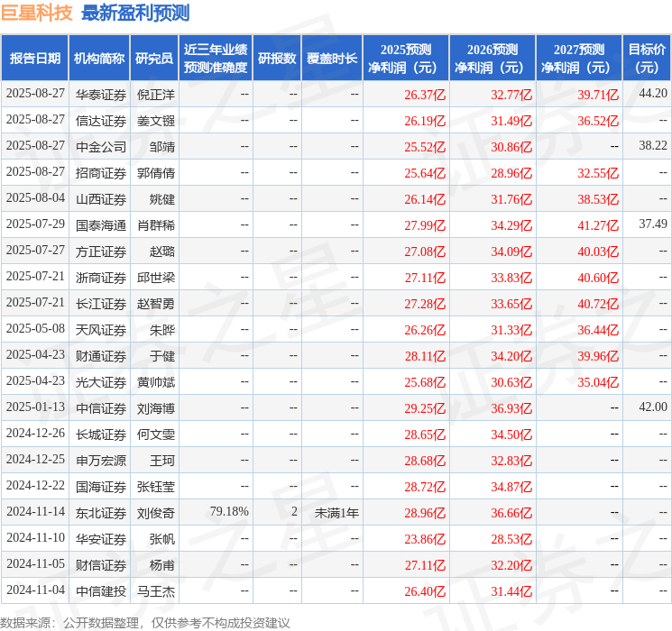Click 信达证券 institution cell

point(101,121)
